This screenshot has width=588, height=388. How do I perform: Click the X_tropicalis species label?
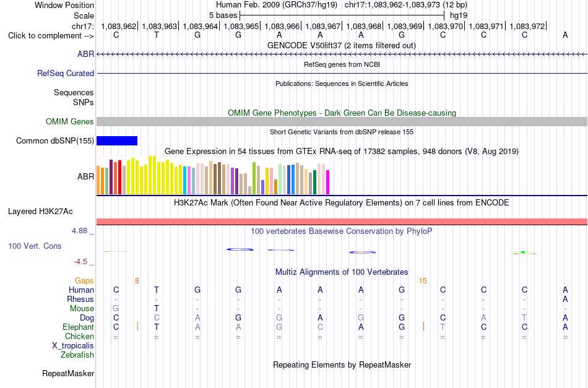point(73,346)
